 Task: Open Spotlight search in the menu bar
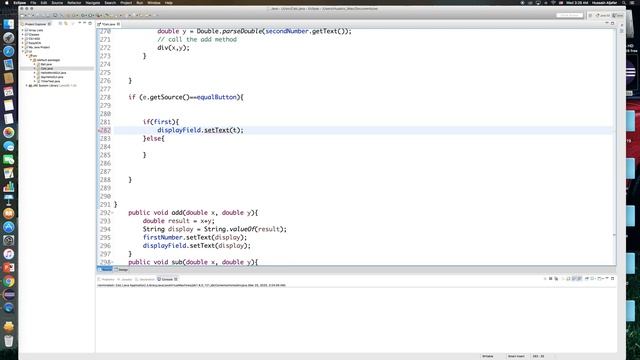(x=624, y=3)
